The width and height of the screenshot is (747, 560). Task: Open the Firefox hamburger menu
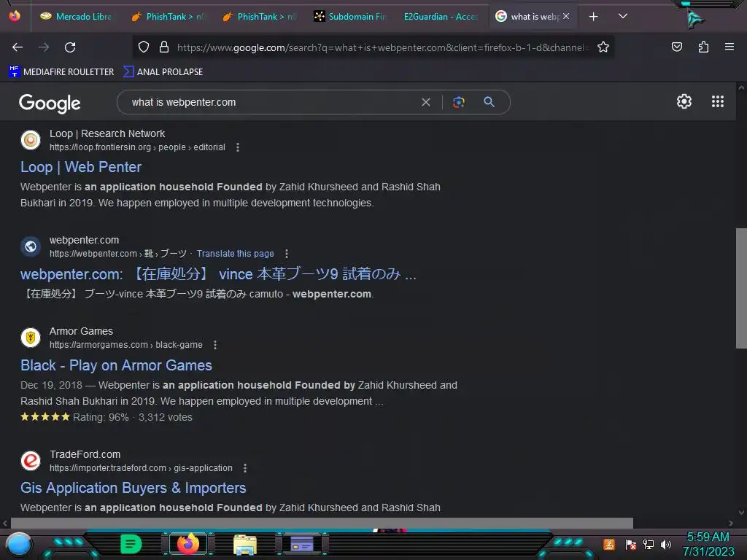coord(729,47)
